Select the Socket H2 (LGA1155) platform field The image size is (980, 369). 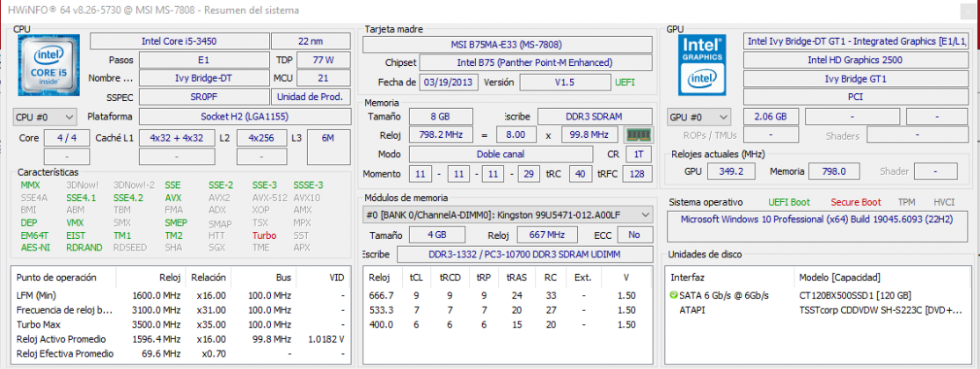[x=245, y=117]
